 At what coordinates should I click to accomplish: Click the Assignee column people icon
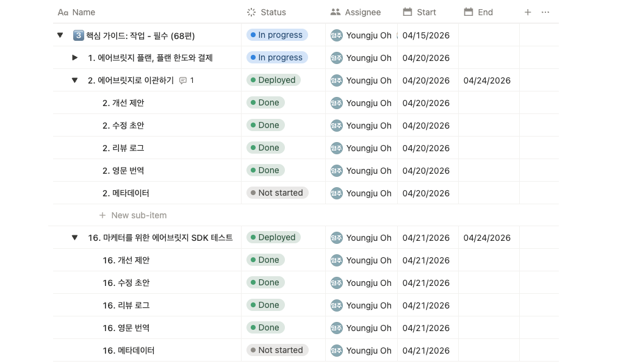pos(335,12)
